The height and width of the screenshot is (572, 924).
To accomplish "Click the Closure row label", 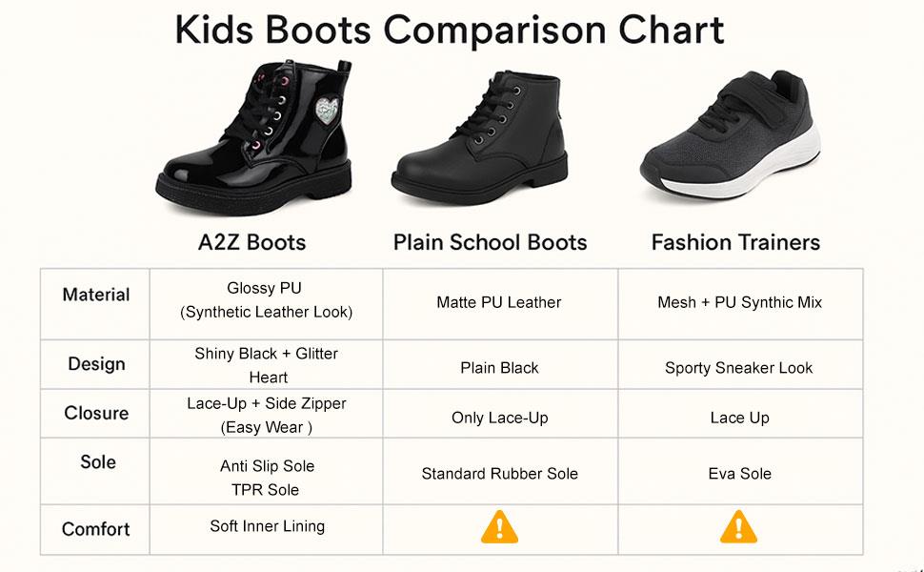I will [96, 413].
